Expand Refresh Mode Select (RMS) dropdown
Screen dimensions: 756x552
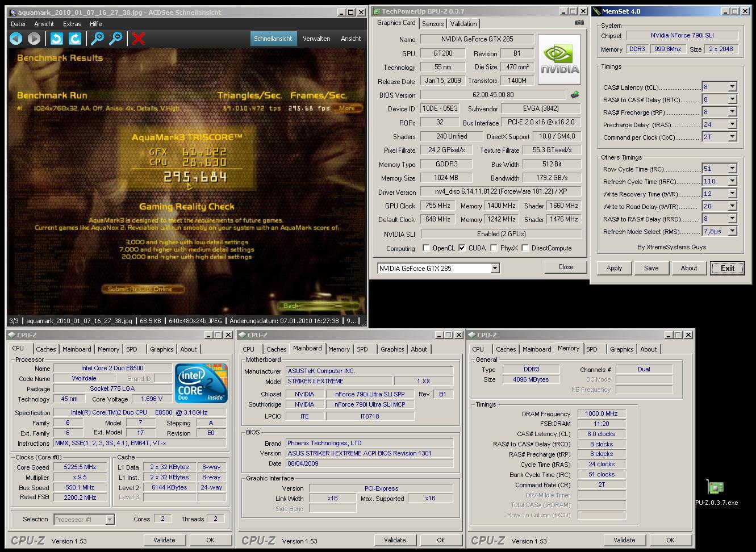[732, 231]
